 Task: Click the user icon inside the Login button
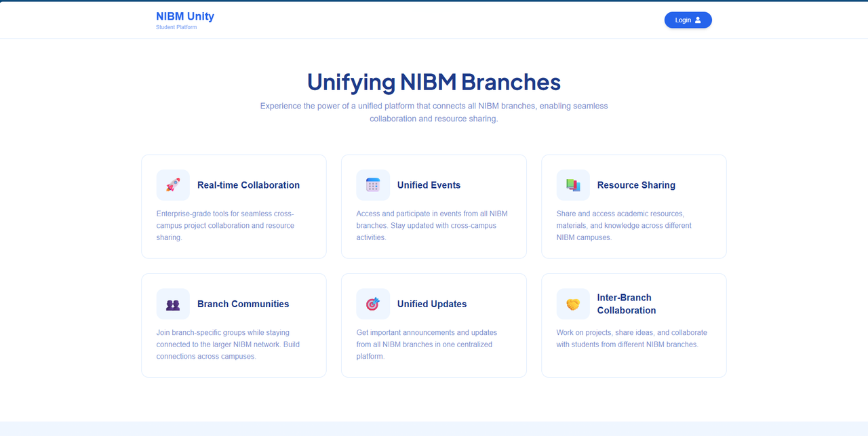(x=698, y=20)
